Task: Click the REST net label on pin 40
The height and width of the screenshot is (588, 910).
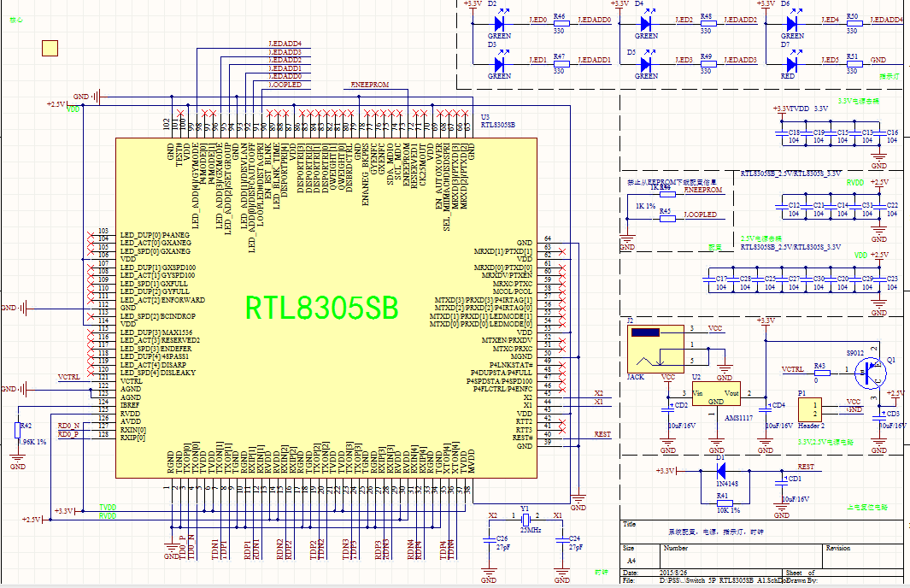Action: coord(602,433)
